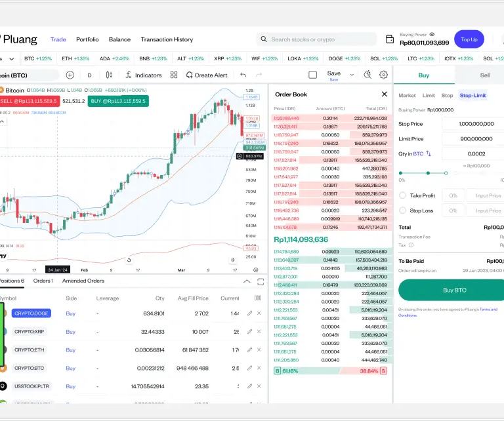This screenshot has width=504, height=421.
Task: Add symbol with plus circle icon
Action: (70, 75)
